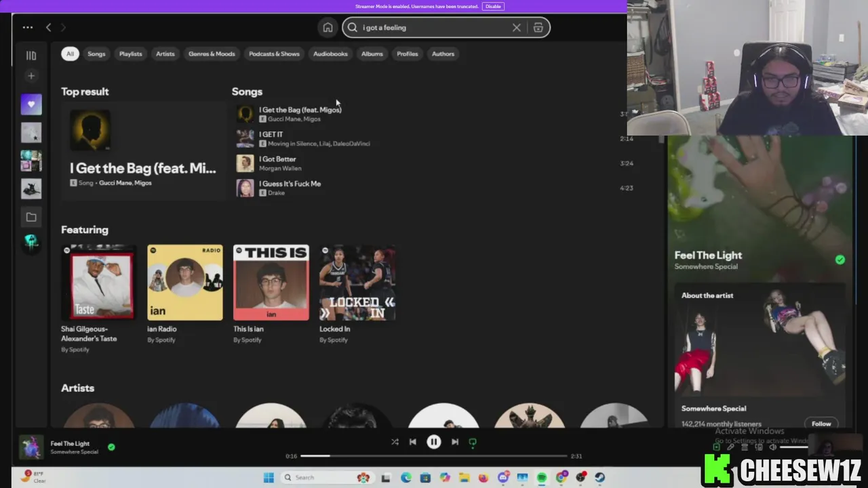Seek within the playback progress bar

coord(434,456)
